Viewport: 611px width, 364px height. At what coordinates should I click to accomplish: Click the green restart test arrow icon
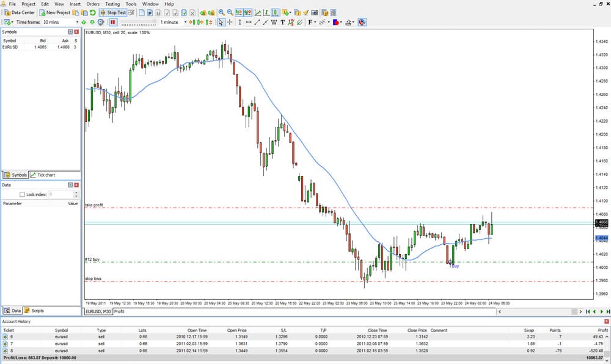click(x=92, y=12)
